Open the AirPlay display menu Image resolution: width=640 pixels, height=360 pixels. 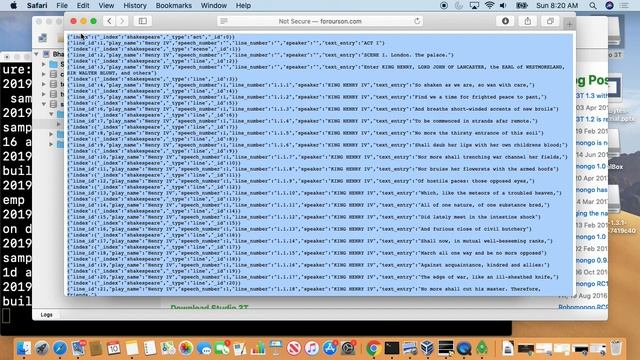pyautogui.click(x=474, y=6)
